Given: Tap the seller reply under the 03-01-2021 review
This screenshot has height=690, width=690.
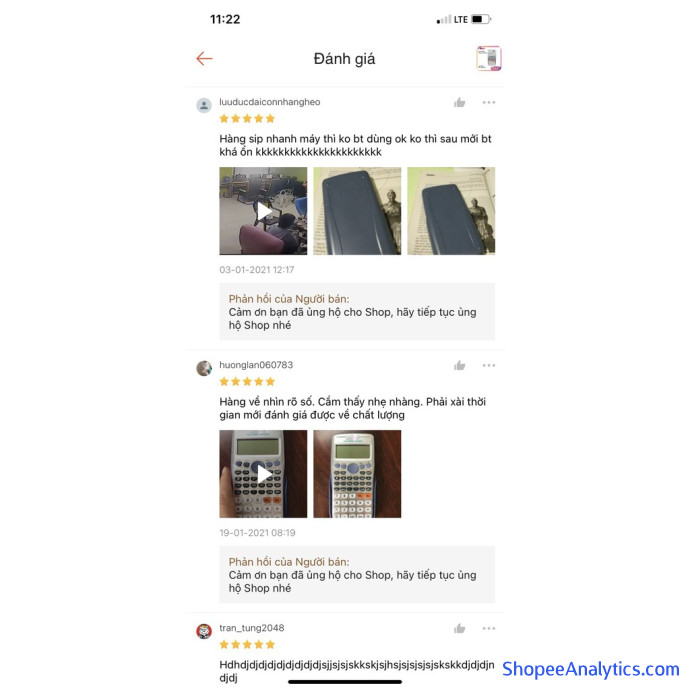Looking at the screenshot, I should 357,312.
